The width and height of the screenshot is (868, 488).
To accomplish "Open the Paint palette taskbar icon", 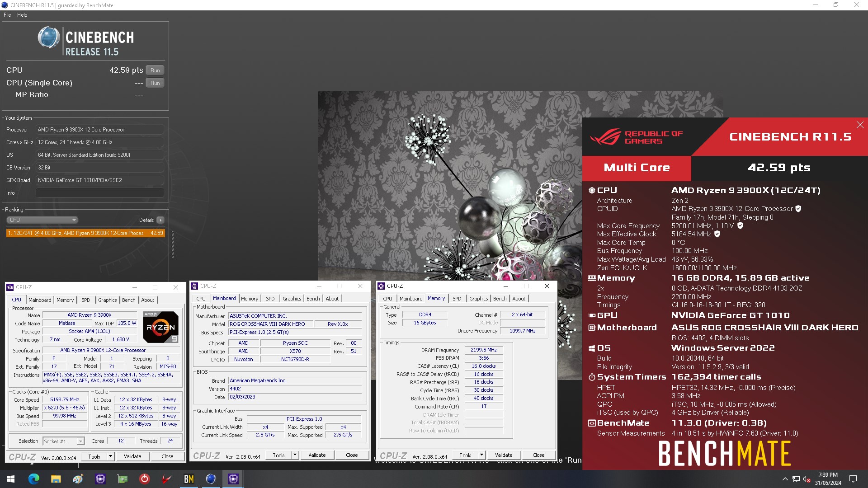I will (x=78, y=479).
